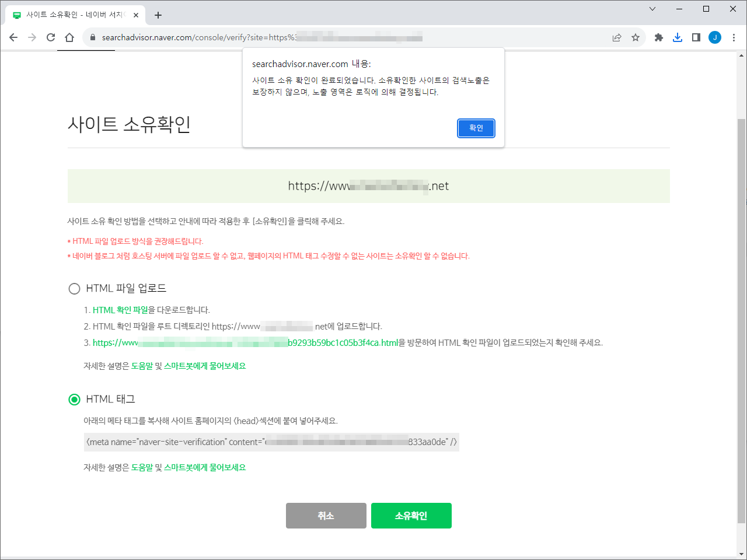Download the HTML 확인 파일 link
Viewport: 747px width, 560px height.
120,310
